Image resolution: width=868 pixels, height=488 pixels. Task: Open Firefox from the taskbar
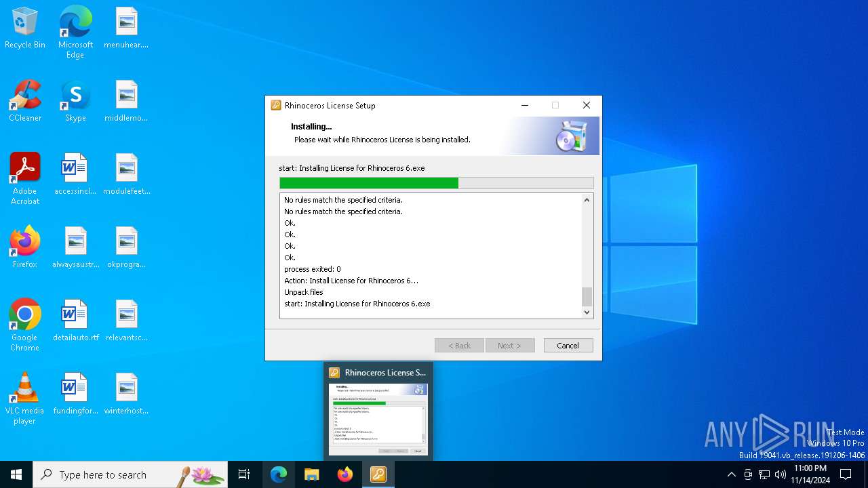coord(344,474)
